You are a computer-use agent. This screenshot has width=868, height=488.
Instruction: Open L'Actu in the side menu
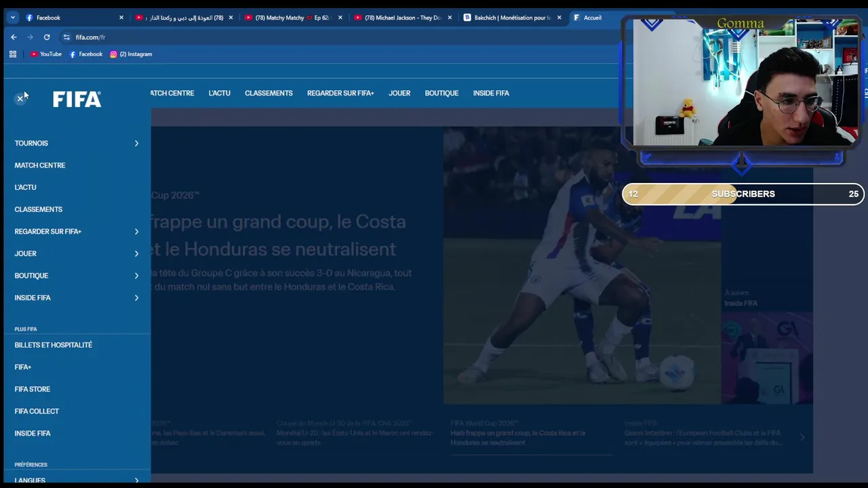point(26,188)
